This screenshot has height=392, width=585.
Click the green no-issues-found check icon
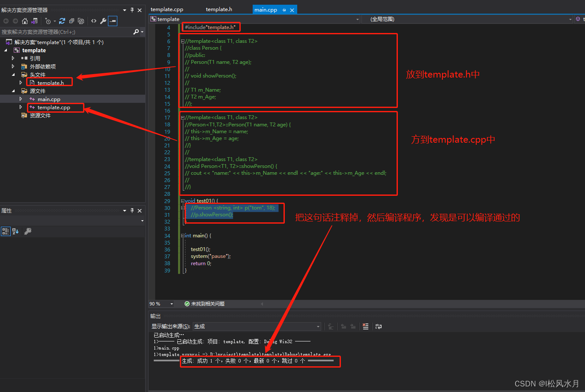(187, 304)
